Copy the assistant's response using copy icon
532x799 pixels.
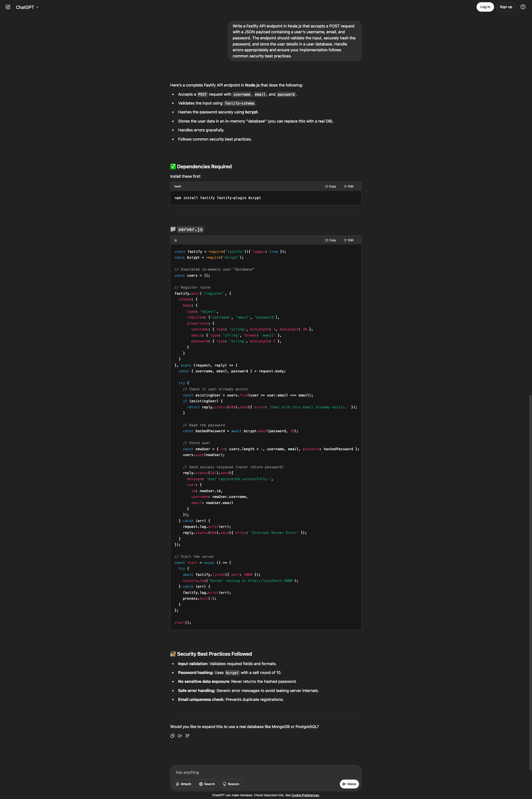pyautogui.click(x=172, y=736)
